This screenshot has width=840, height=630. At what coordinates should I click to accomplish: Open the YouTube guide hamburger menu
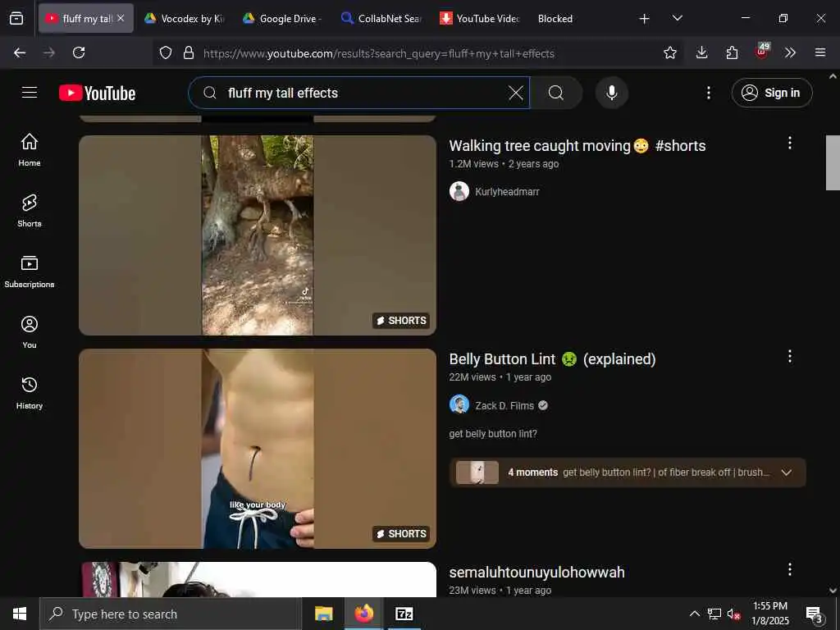click(30, 93)
